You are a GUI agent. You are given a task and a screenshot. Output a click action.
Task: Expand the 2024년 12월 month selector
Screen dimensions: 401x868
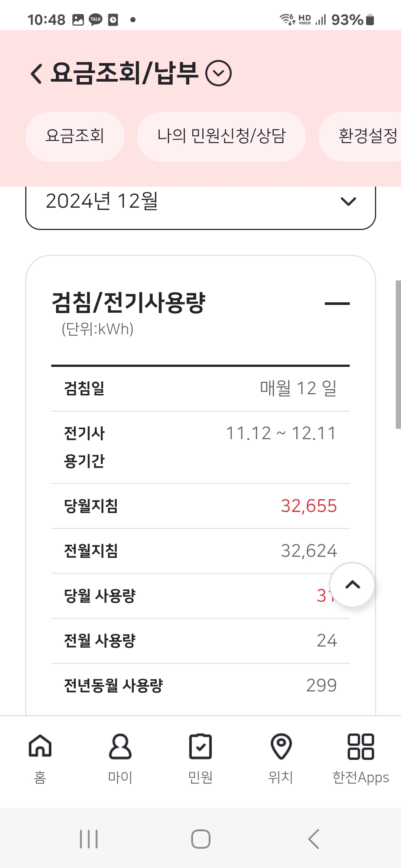(200, 202)
